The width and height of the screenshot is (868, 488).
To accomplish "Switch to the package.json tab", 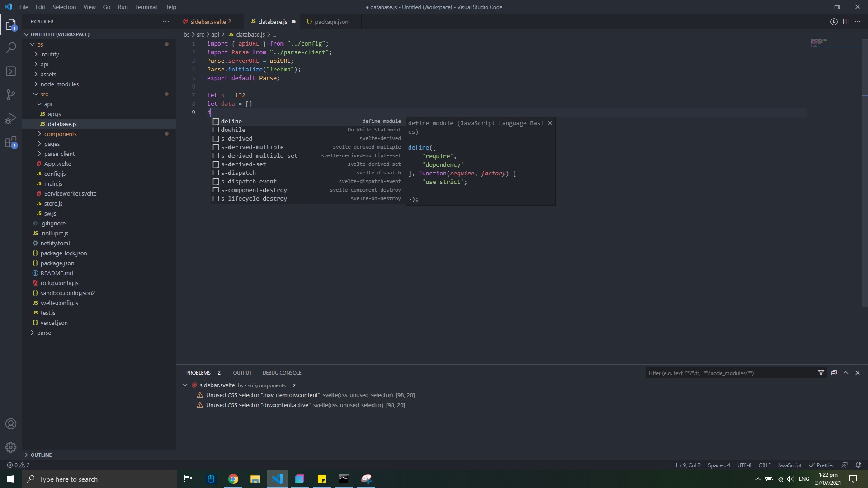I will click(x=331, y=21).
